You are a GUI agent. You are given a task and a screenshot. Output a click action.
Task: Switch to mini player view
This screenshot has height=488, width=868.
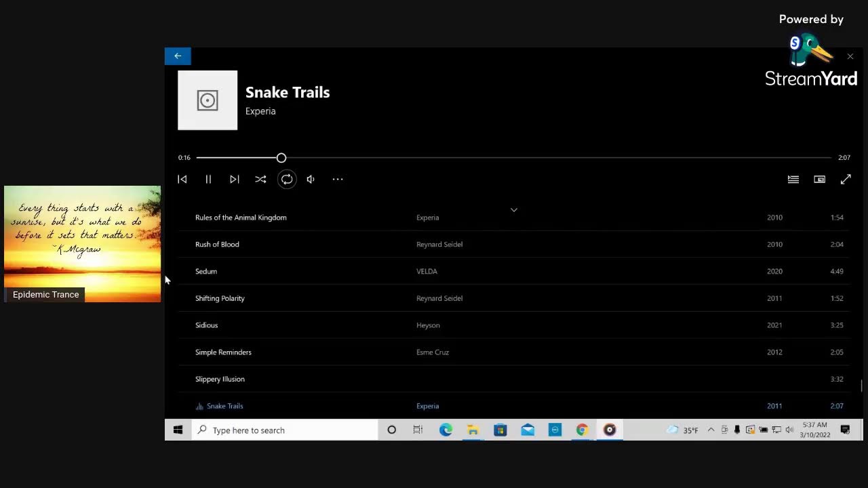tap(820, 180)
